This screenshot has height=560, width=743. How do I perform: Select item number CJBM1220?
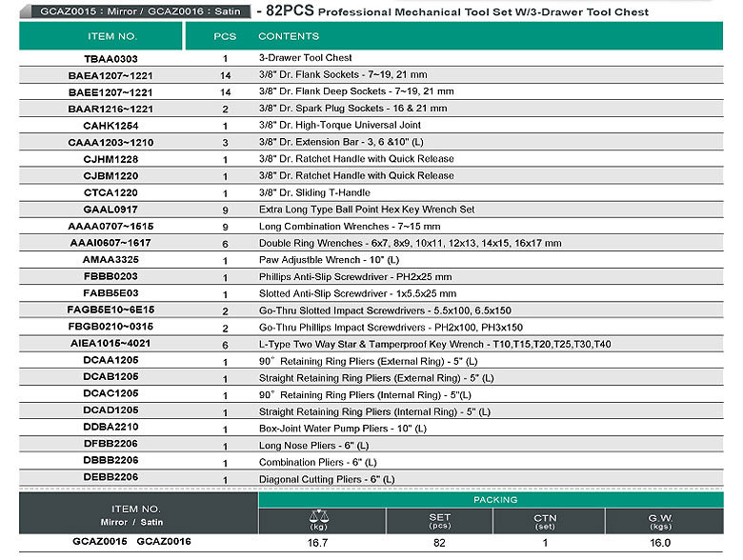110,176
